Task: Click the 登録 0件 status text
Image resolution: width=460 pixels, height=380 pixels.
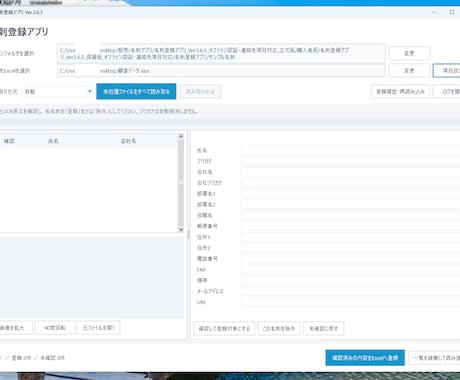Action: 22,358
